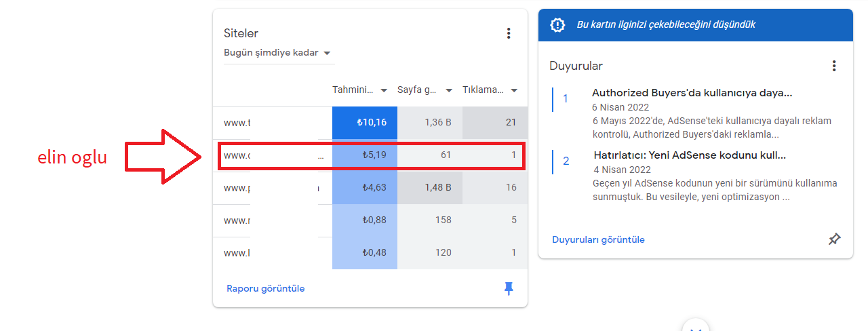Open announcement Authorized Buyers'da kullanıcıya daya...
Image resolution: width=868 pixels, height=331 pixels.
pyautogui.click(x=692, y=94)
